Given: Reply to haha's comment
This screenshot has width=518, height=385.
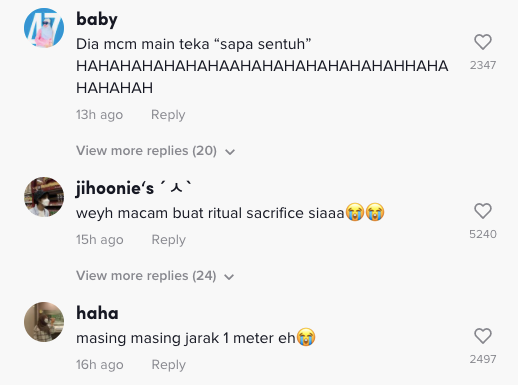Looking at the screenshot, I should click(x=169, y=365).
